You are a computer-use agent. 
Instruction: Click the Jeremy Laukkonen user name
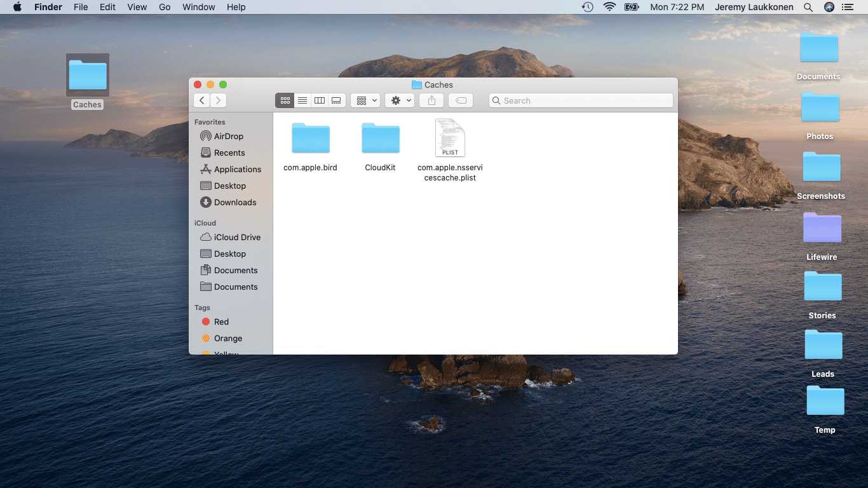pos(754,7)
